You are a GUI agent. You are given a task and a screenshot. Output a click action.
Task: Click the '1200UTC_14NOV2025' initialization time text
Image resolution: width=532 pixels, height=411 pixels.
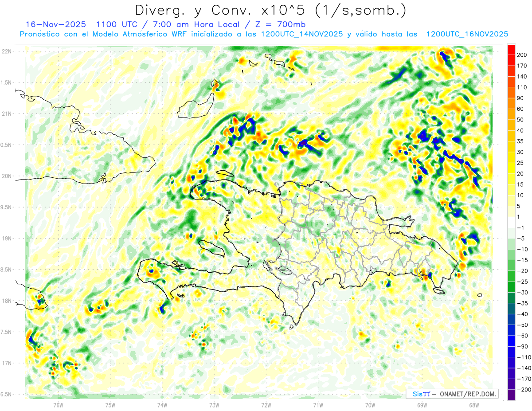301,34
